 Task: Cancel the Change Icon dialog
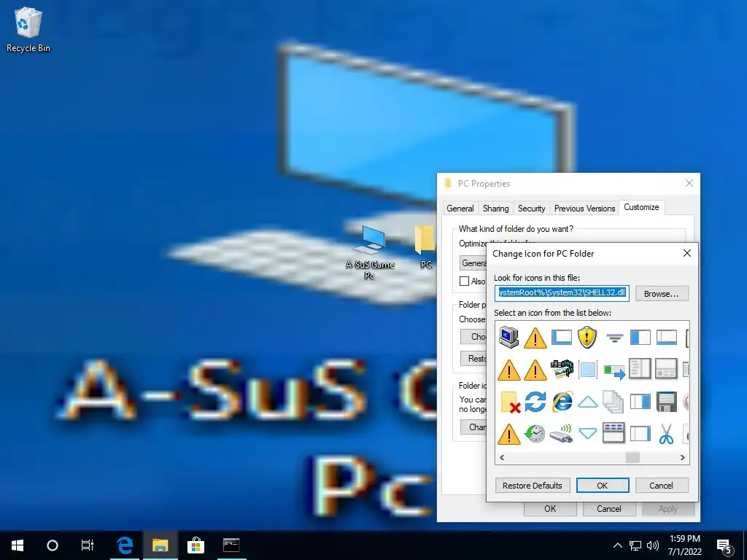[661, 485]
